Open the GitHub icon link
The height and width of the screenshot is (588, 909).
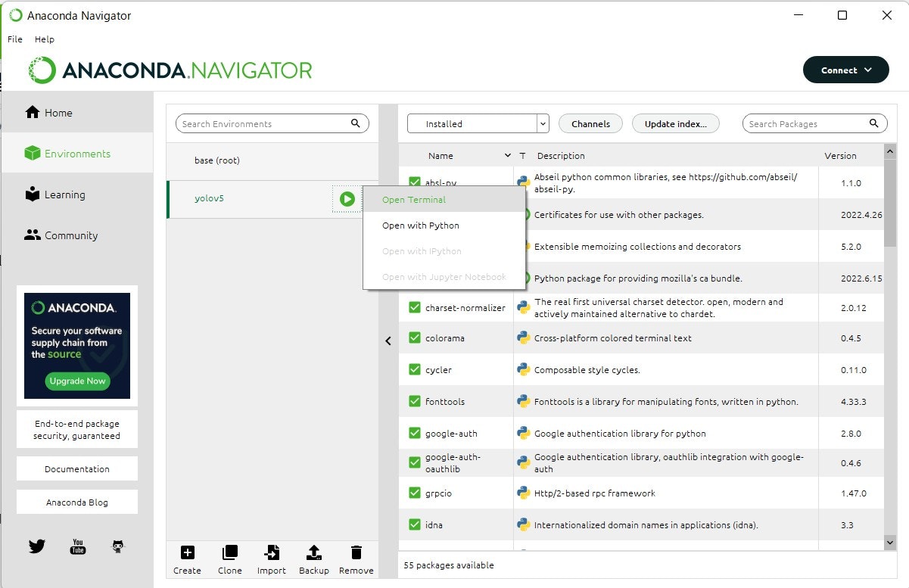(117, 546)
